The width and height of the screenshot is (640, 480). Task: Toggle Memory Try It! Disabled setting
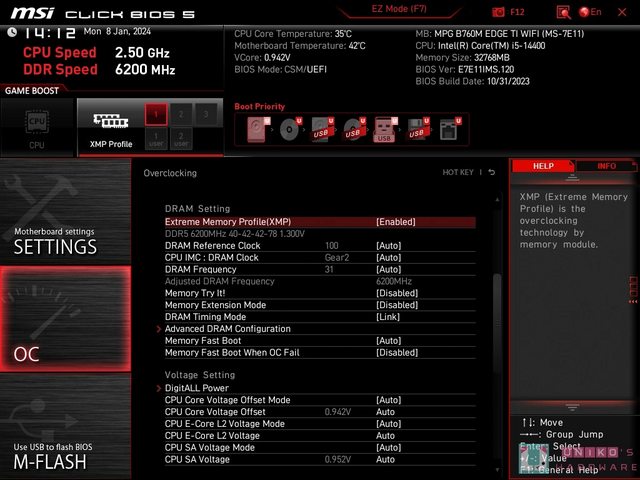point(397,293)
